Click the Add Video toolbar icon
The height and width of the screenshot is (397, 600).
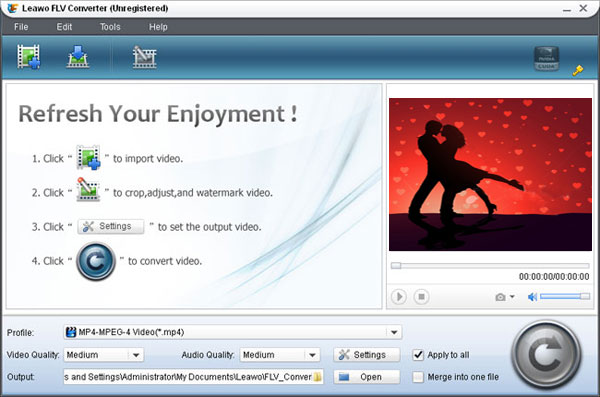click(x=29, y=57)
